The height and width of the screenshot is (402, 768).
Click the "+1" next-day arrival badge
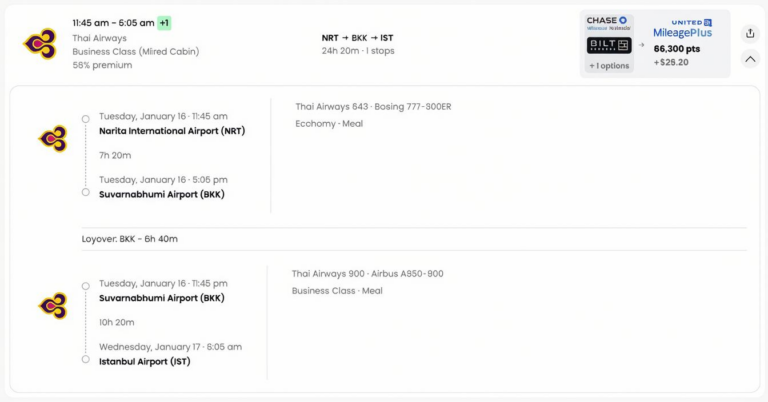[165, 23]
